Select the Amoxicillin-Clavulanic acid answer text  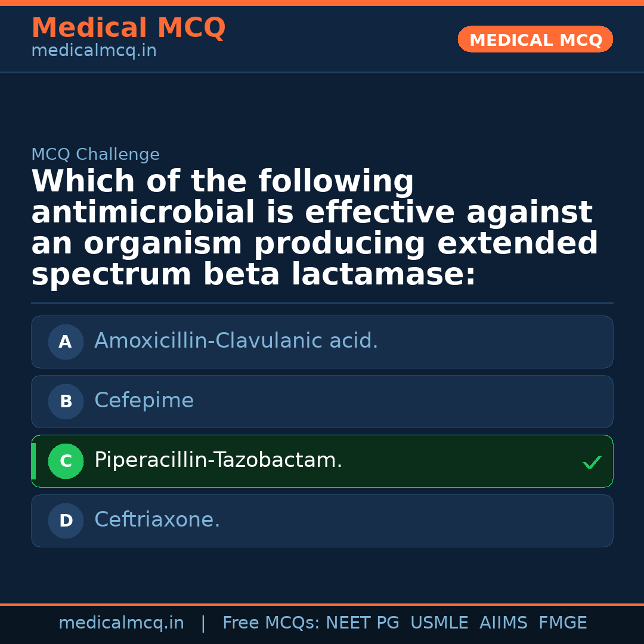pos(236,341)
